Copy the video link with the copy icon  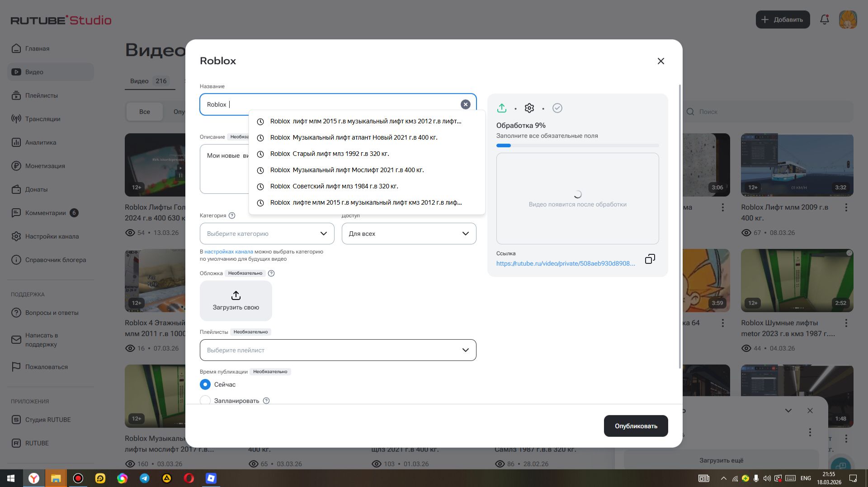coord(650,259)
